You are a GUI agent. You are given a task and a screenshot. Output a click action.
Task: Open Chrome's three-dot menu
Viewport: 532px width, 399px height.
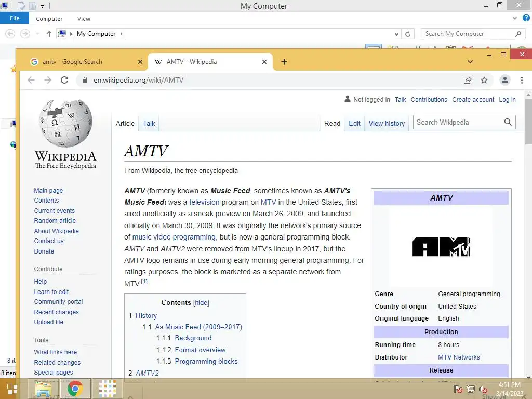coord(522,80)
